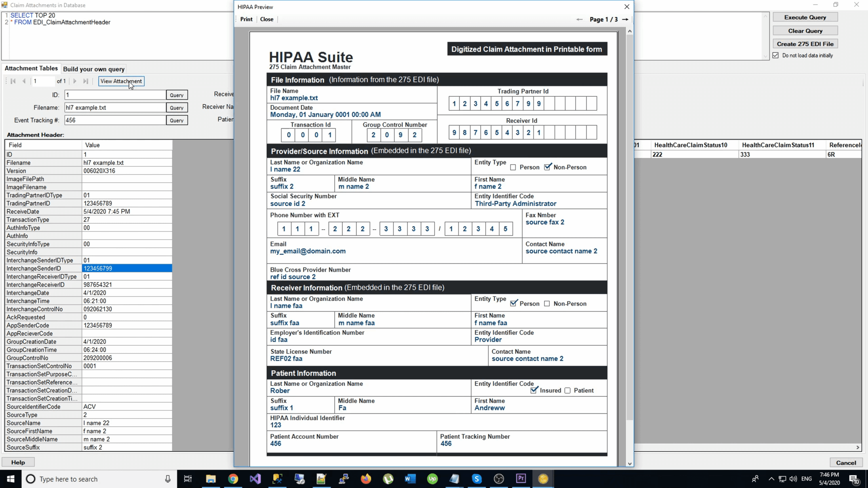Open Visual Studio from taskbar

pyautogui.click(x=255, y=479)
